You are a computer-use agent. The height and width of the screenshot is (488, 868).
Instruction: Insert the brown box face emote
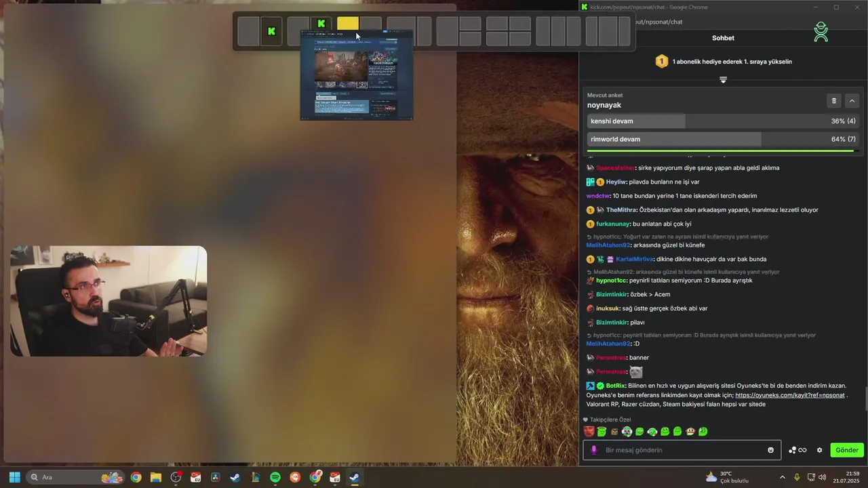[x=614, y=431]
